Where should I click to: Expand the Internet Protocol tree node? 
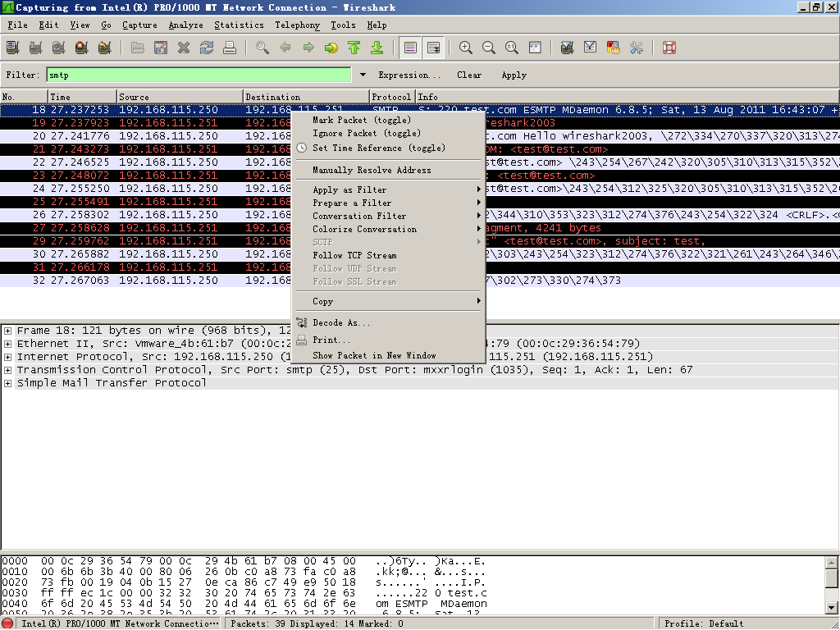(7, 357)
